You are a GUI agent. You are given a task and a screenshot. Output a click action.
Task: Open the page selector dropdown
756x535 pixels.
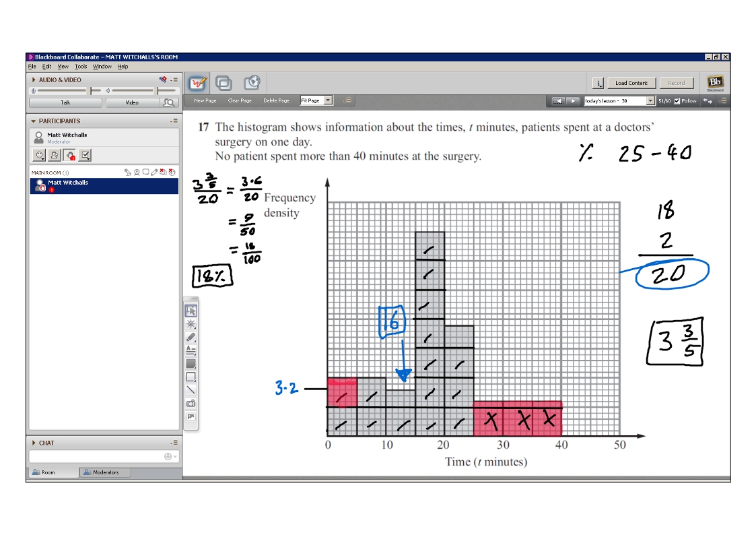pyautogui.click(x=650, y=101)
